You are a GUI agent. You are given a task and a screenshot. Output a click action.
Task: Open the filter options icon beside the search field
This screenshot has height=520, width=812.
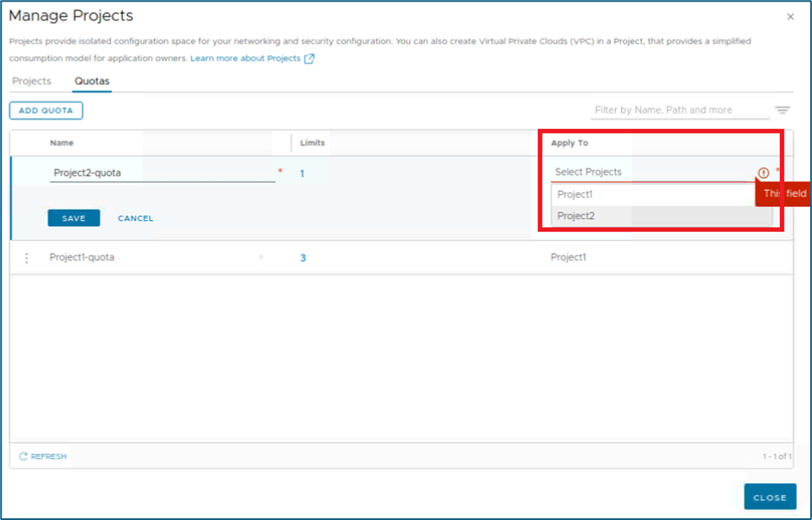tap(782, 110)
